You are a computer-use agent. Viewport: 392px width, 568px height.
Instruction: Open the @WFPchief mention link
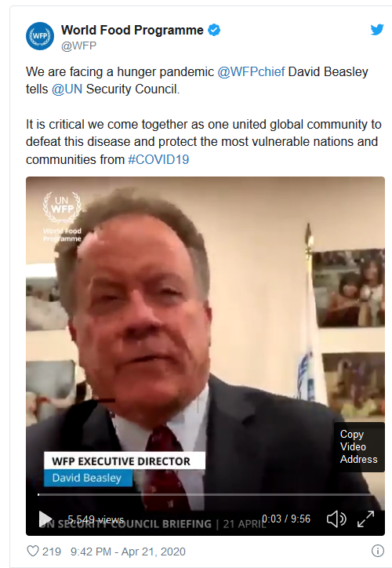pyautogui.click(x=251, y=71)
